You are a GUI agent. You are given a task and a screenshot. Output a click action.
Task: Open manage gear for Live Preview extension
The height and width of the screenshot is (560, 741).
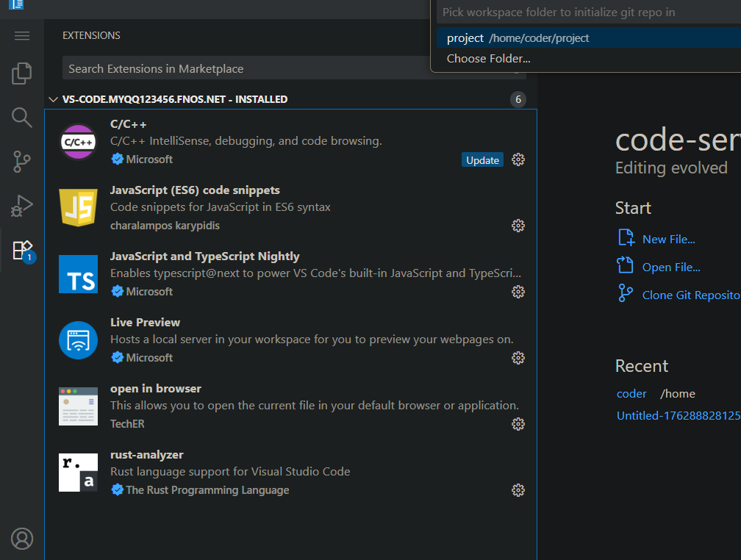click(x=518, y=358)
